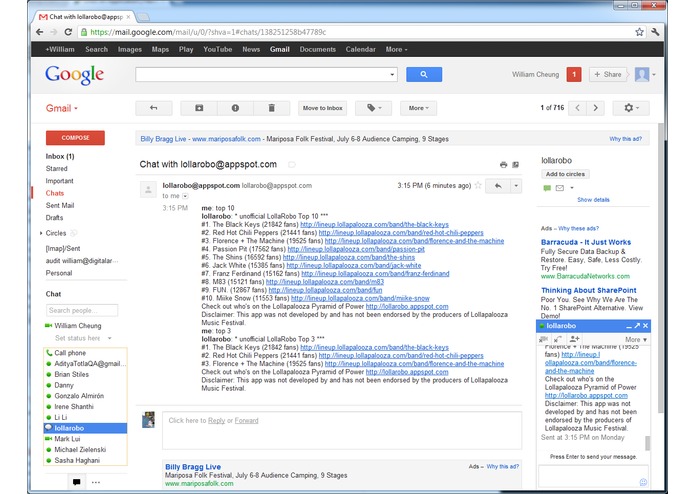Open YouTube from Google bar
Screen dimensions: 695x494
point(218,49)
